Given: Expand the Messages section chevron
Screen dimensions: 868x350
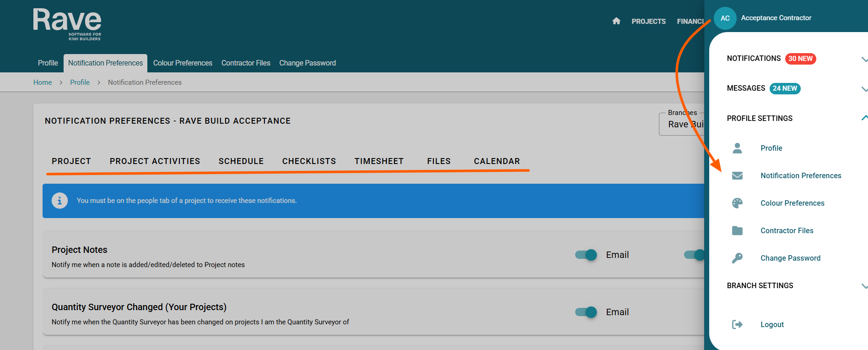Looking at the screenshot, I should 864,89.
